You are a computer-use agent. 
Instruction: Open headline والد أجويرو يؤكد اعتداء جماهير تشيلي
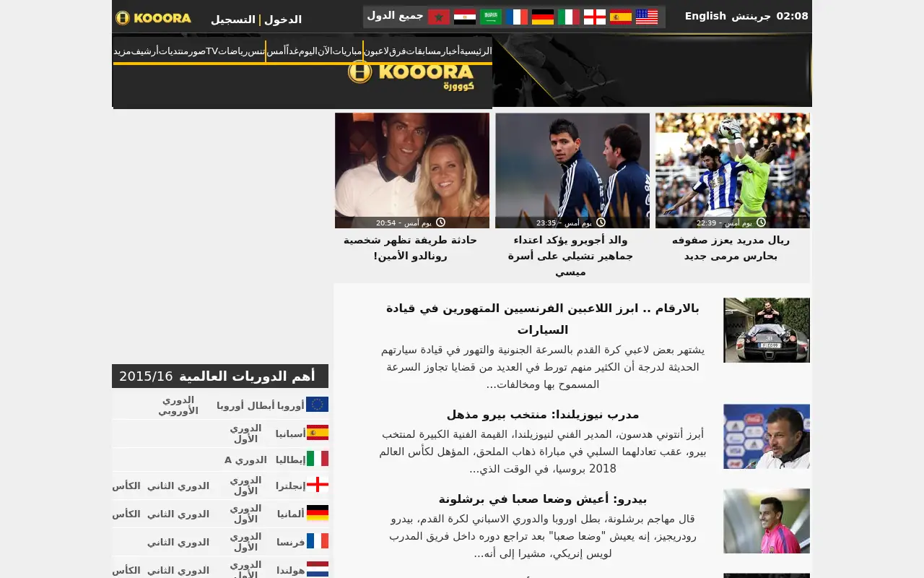570,255
